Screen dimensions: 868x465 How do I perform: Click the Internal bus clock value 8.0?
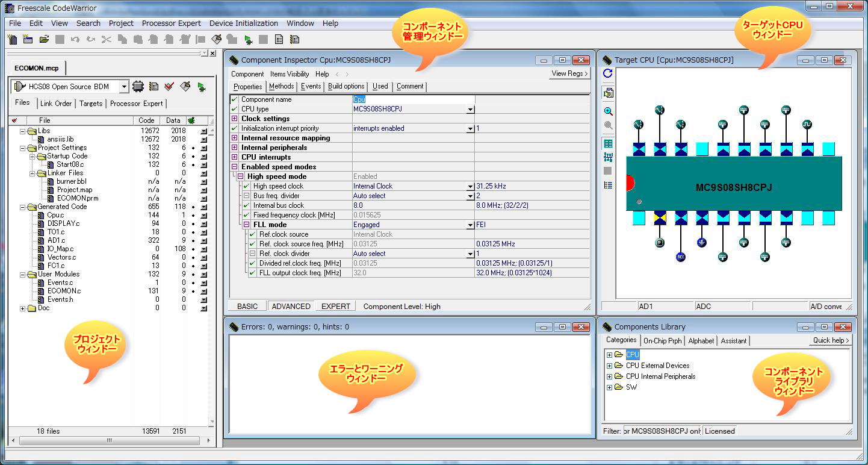click(413, 205)
